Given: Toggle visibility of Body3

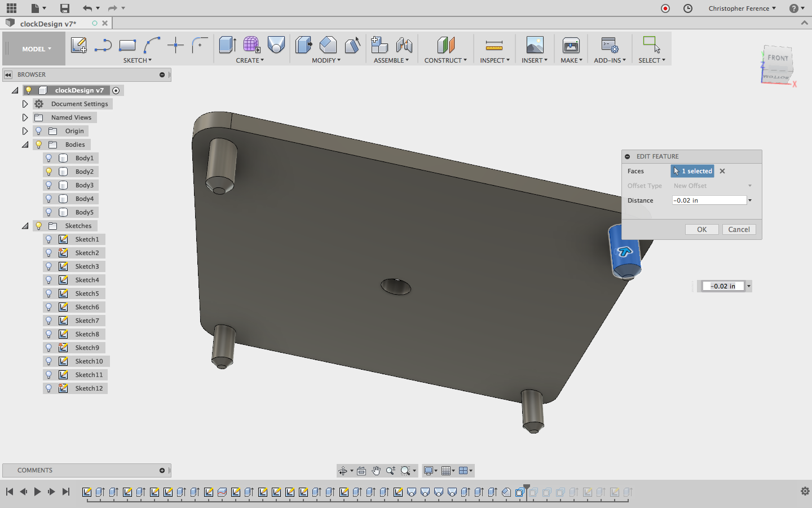Looking at the screenshot, I should 49,185.
